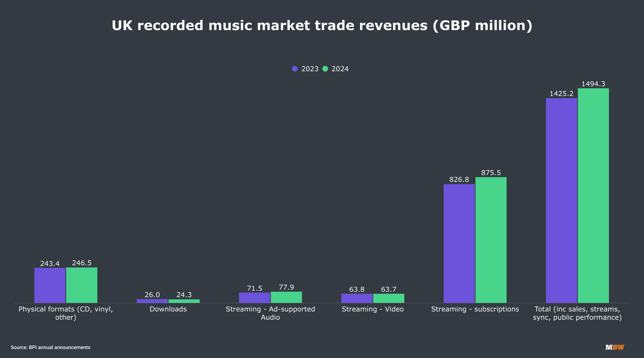Click the 1494.3 value label
The width and height of the screenshot is (644, 358).
point(593,84)
